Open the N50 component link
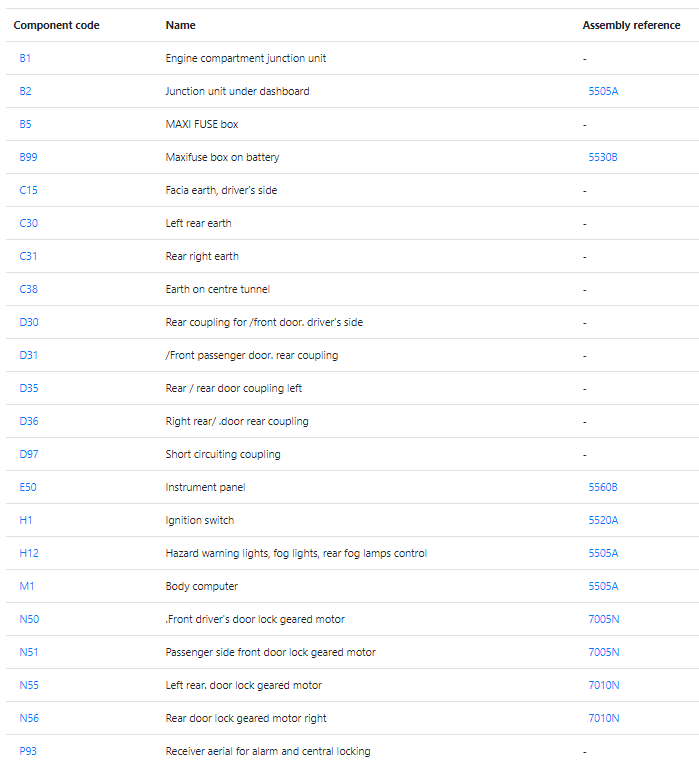Viewport: 699px width, 765px height. click(x=29, y=619)
